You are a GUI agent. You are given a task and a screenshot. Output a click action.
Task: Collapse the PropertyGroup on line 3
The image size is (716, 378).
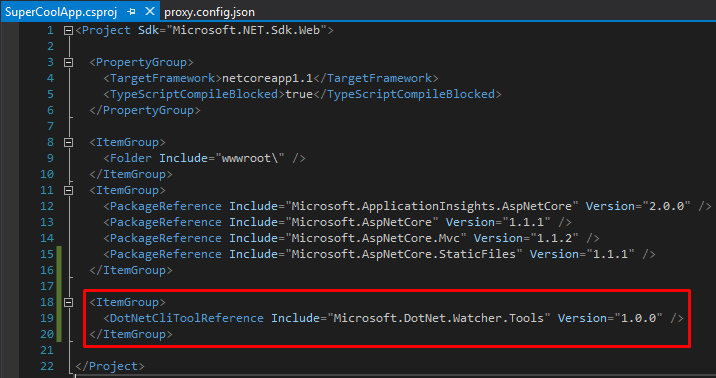tap(68, 63)
